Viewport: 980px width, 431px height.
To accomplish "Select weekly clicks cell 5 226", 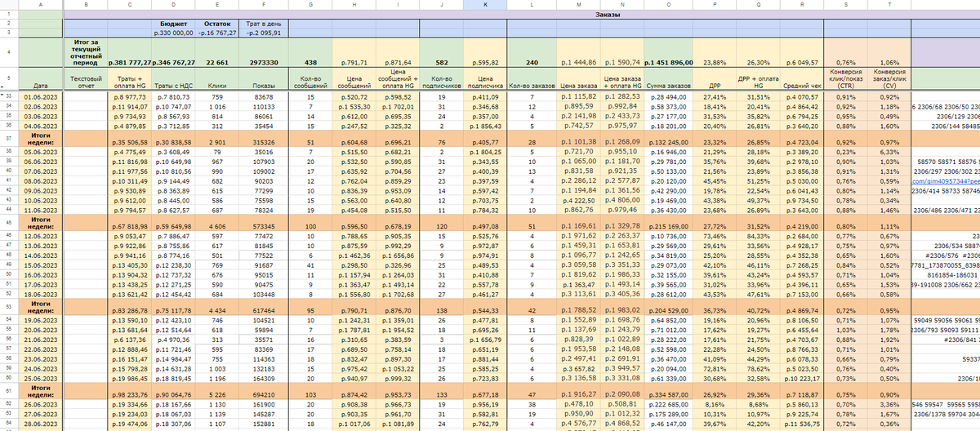I will (216, 392).
